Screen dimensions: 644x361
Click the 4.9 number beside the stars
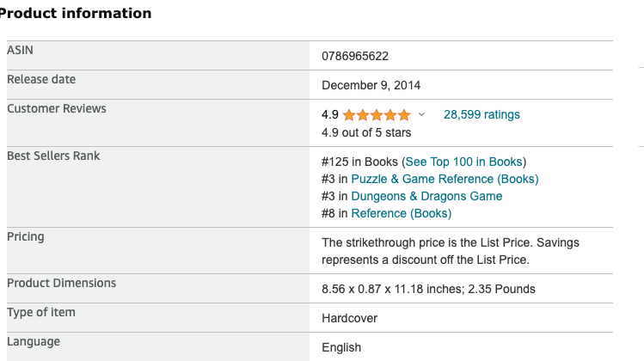click(x=330, y=114)
